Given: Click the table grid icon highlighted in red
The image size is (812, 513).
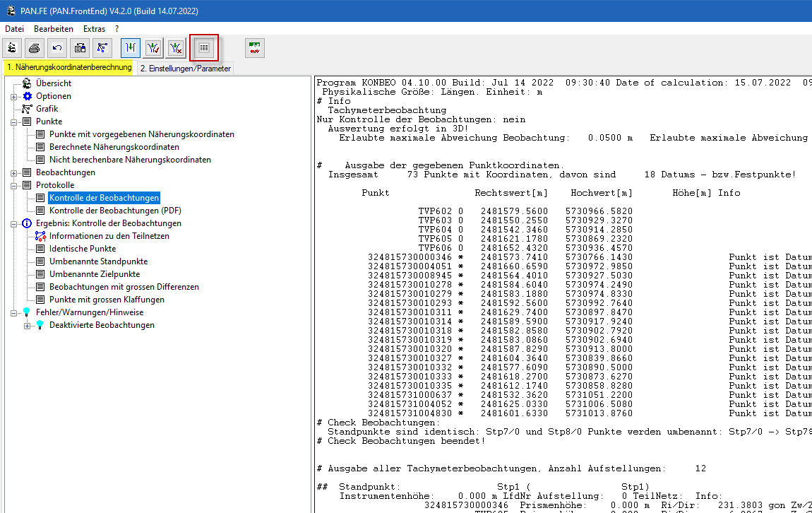Looking at the screenshot, I should [x=203, y=48].
